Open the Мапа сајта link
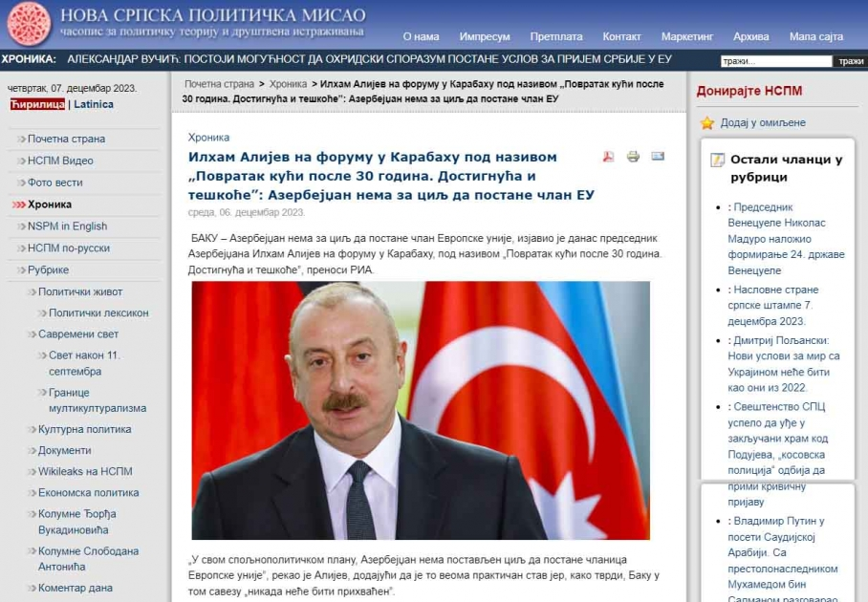Viewport: 868px width, 602px height. pyautogui.click(x=816, y=36)
